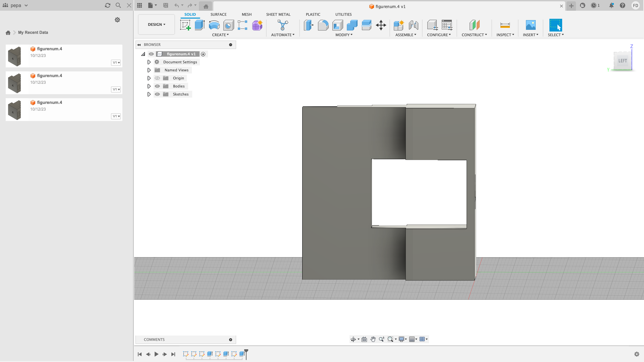This screenshot has height=362, width=644.
Task: Open the Change Parameters table icon
Action: coord(447,25)
